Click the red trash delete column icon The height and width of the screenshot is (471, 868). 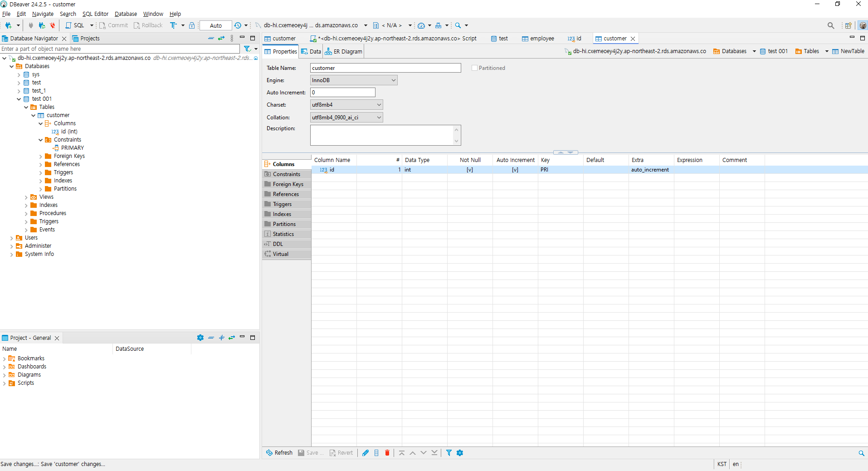(x=387, y=453)
